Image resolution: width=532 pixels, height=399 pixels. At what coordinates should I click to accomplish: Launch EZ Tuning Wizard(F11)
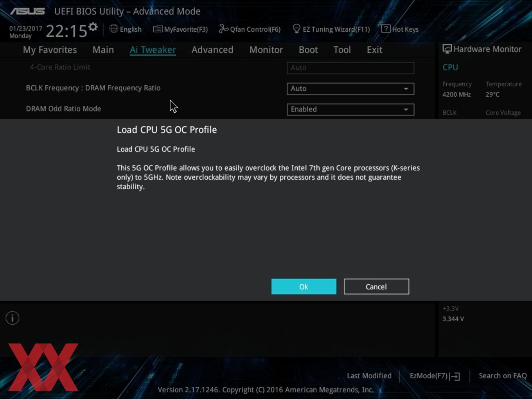(336, 29)
